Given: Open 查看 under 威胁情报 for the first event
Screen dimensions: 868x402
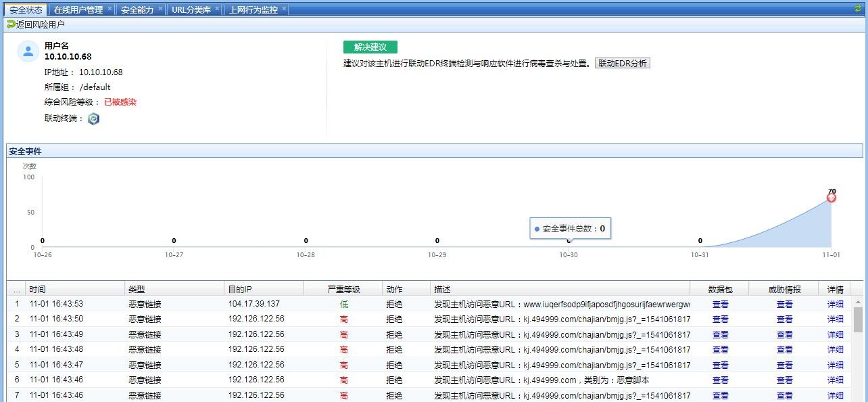Looking at the screenshot, I should (784, 304).
